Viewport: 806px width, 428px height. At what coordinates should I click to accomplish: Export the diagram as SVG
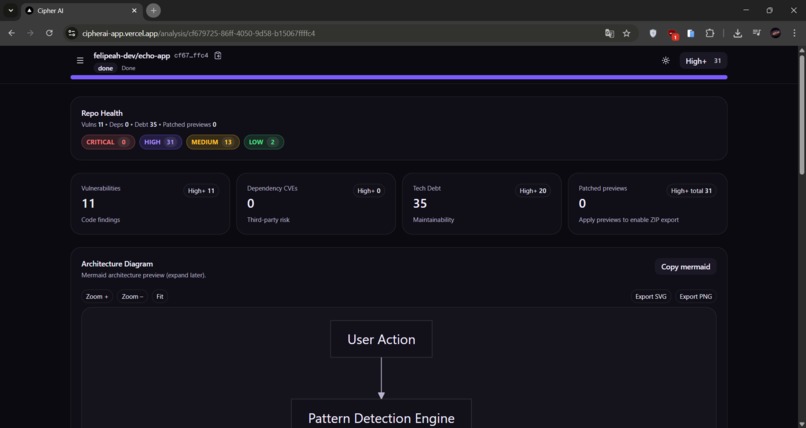pyautogui.click(x=650, y=296)
